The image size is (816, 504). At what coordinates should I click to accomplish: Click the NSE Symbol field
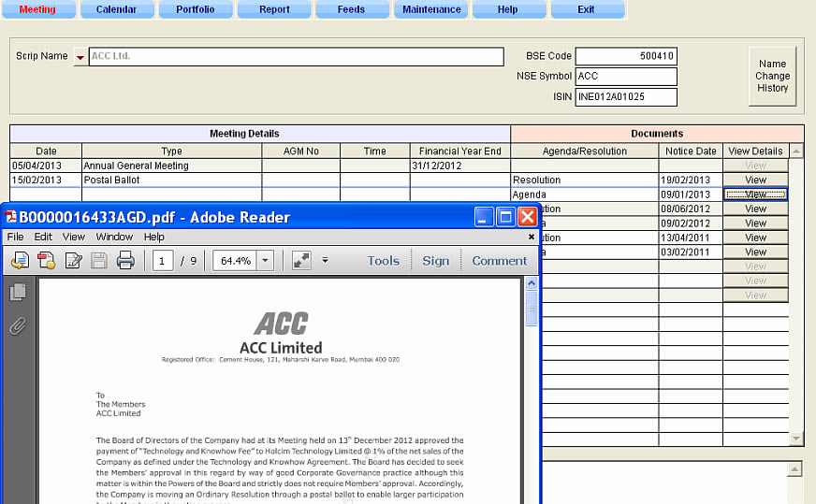click(x=626, y=77)
